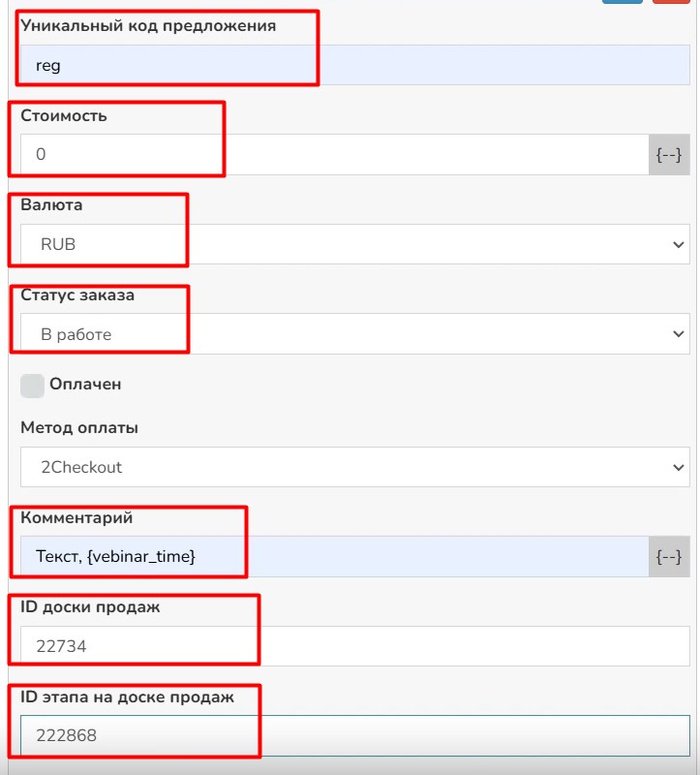Expand the Статус заказа dropdown
The image size is (700, 775).
(x=354, y=334)
